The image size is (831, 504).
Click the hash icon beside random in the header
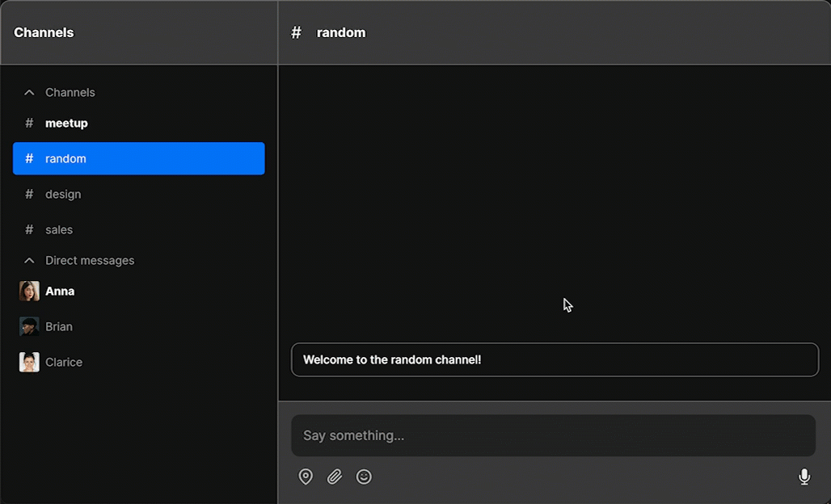click(295, 32)
